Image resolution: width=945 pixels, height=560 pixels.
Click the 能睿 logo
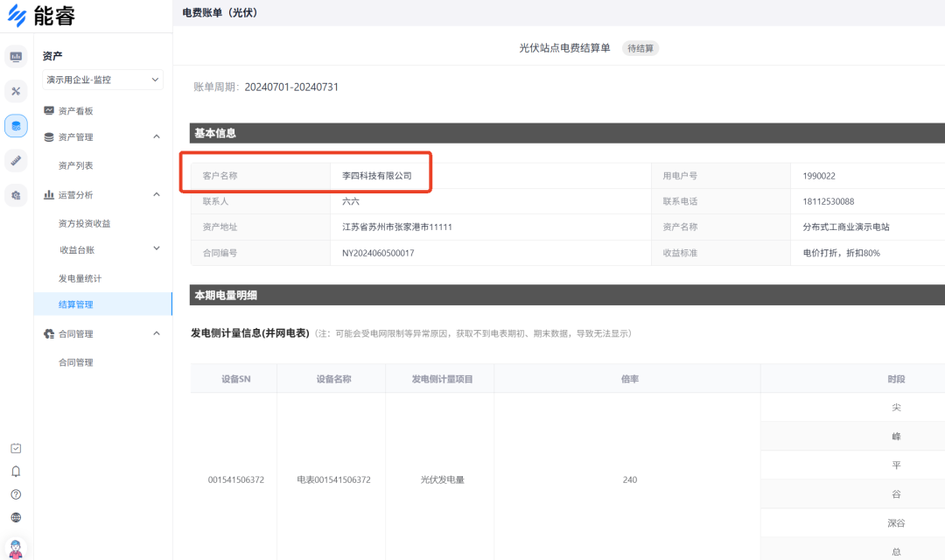tap(41, 15)
